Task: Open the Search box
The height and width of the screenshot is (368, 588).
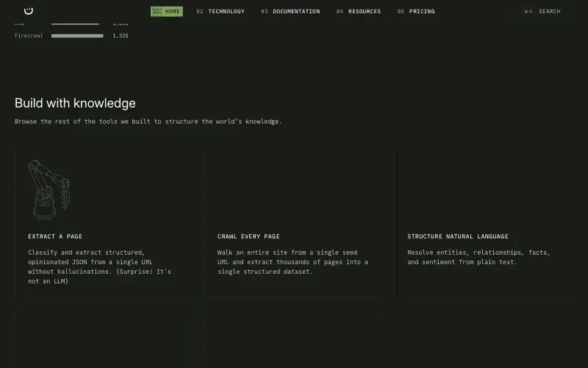Action: click(542, 12)
